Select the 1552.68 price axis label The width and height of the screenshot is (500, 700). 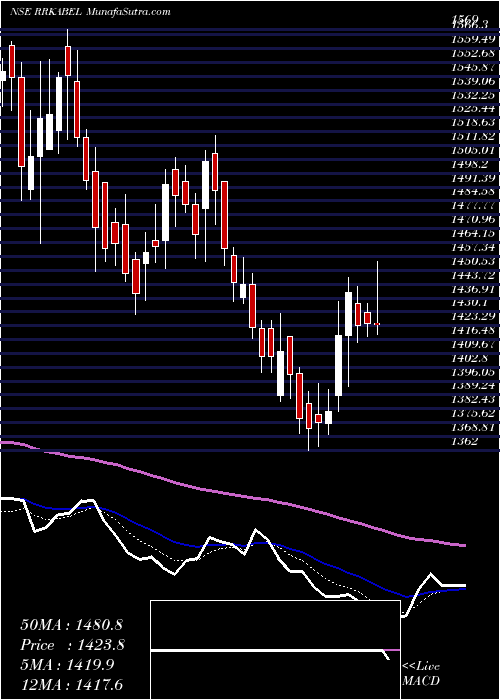(x=474, y=54)
